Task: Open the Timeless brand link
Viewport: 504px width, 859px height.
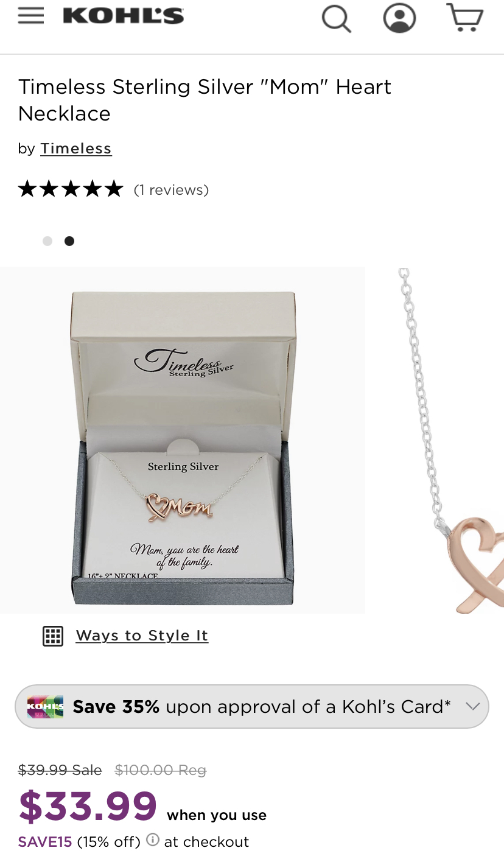Action: (76, 149)
